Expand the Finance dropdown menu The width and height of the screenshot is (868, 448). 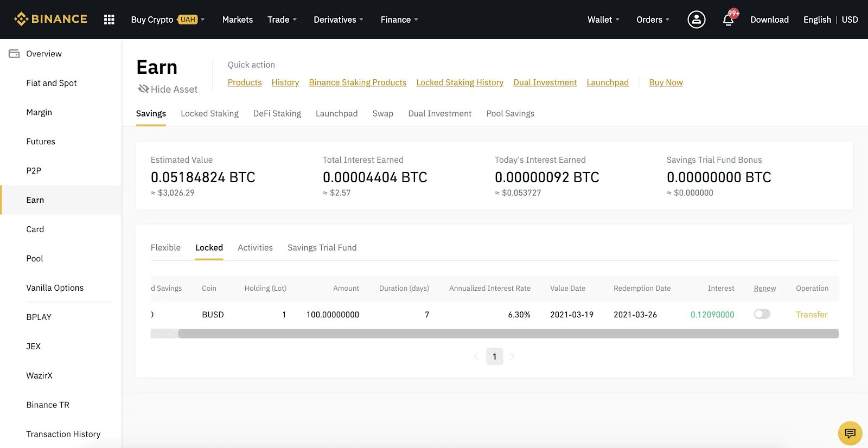pos(399,20)
